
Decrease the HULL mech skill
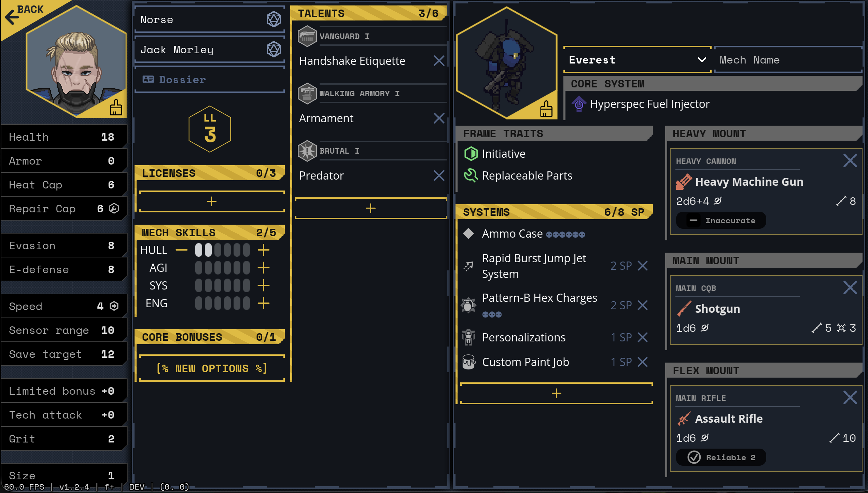click(x=181, y=250)
